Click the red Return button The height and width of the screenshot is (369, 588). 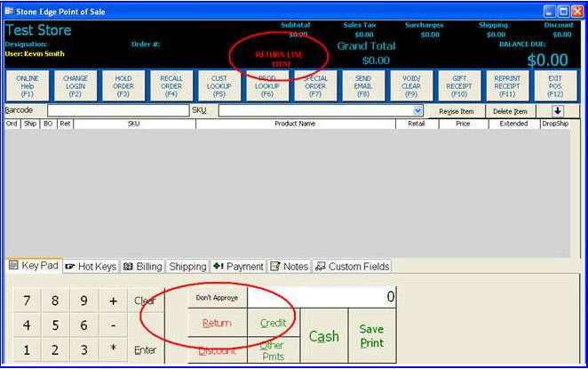click(x=217, y=323)
